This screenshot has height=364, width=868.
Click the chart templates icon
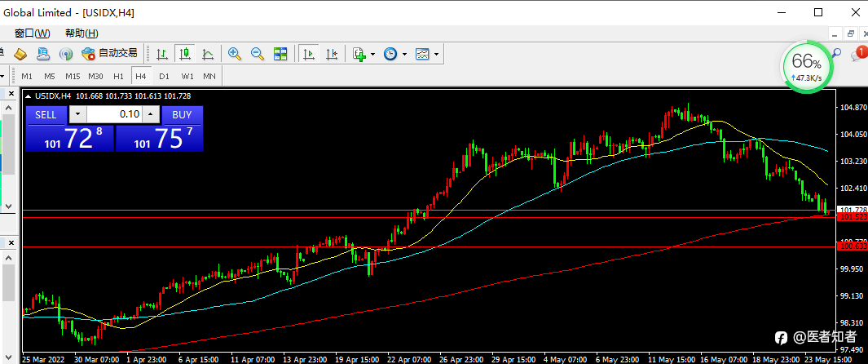[x=423, y=54]
